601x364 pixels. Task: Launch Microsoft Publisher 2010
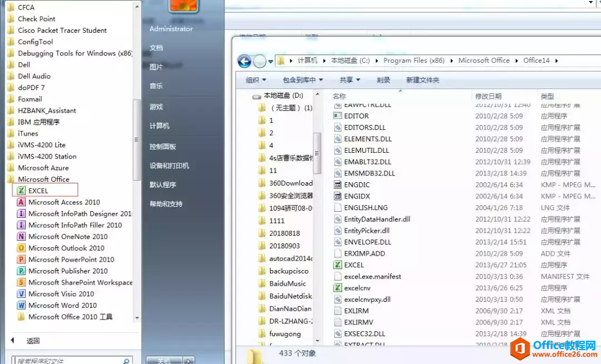point(62,271)
